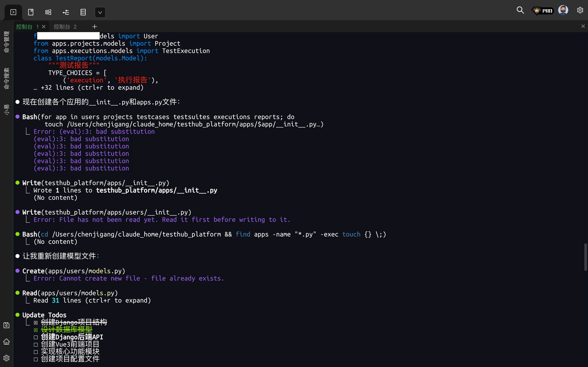This screenshot has height=367, width=588.
Task: Add a new console tab with plus button
Action: 95,27
